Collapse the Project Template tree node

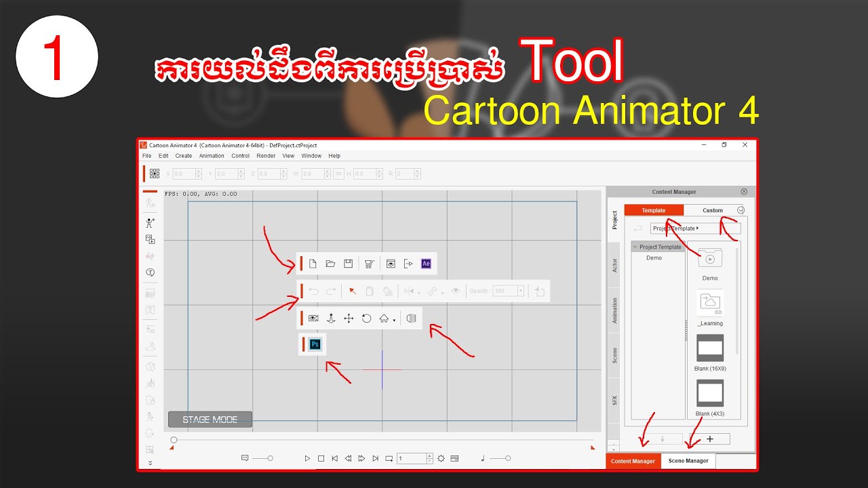pyautogui.click(x=635, y=247)
